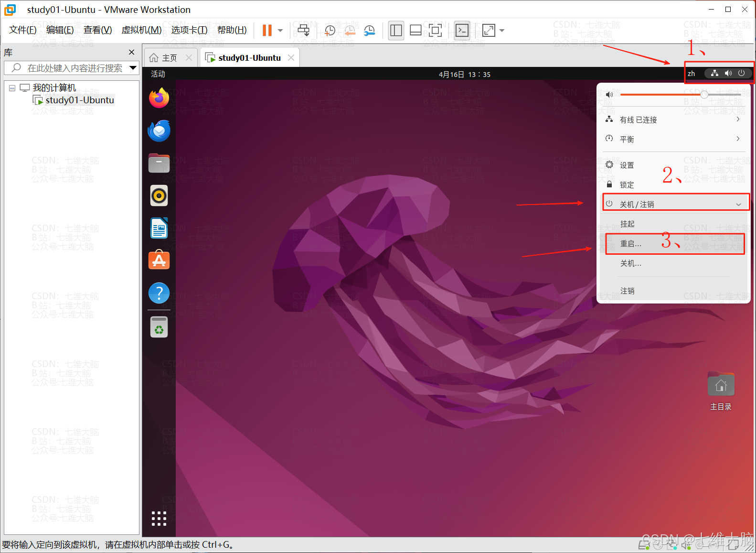Select 我的计算机 in the library tree

tap(54, 87)
